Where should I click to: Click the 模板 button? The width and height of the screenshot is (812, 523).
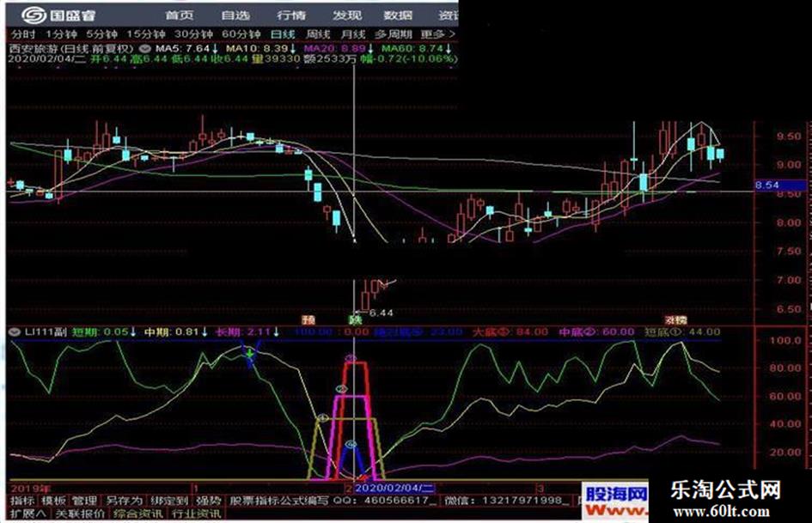coord(53,501)
